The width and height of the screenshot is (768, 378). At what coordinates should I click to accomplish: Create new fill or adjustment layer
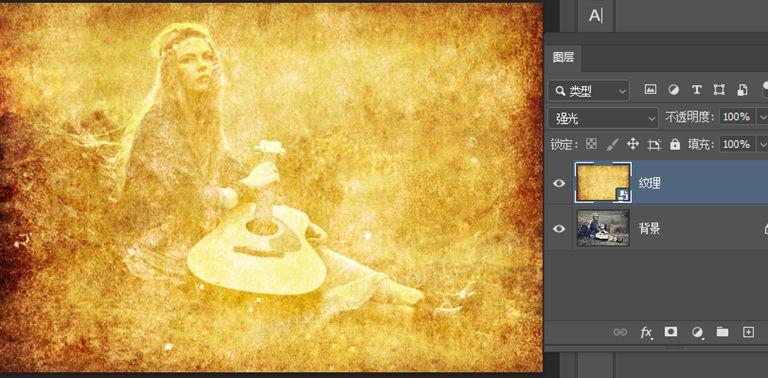pyautogui.click(x=697, y=332)
